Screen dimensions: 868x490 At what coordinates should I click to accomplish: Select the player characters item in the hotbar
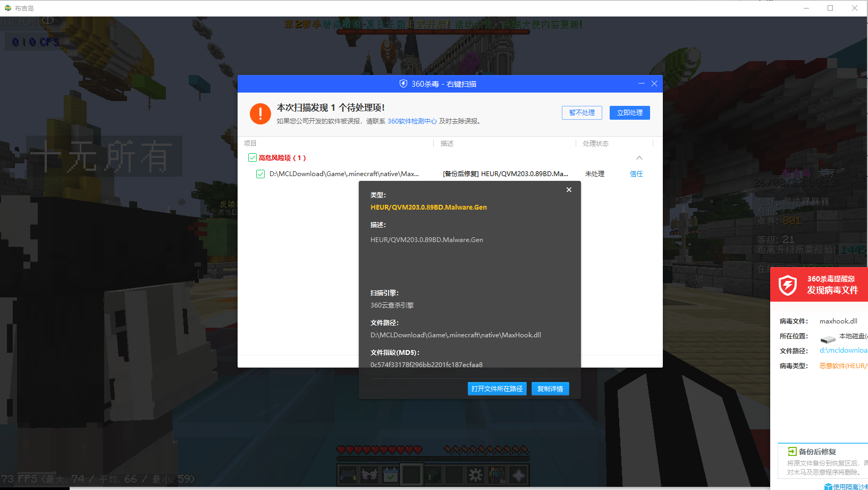click(497, 475)
